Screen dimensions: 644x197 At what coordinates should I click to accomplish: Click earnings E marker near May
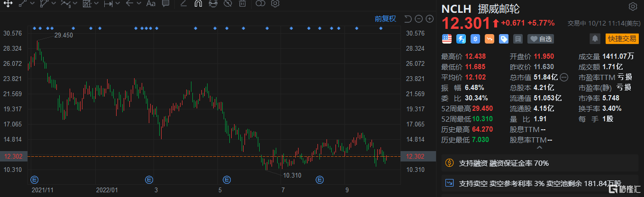[227, 179]
